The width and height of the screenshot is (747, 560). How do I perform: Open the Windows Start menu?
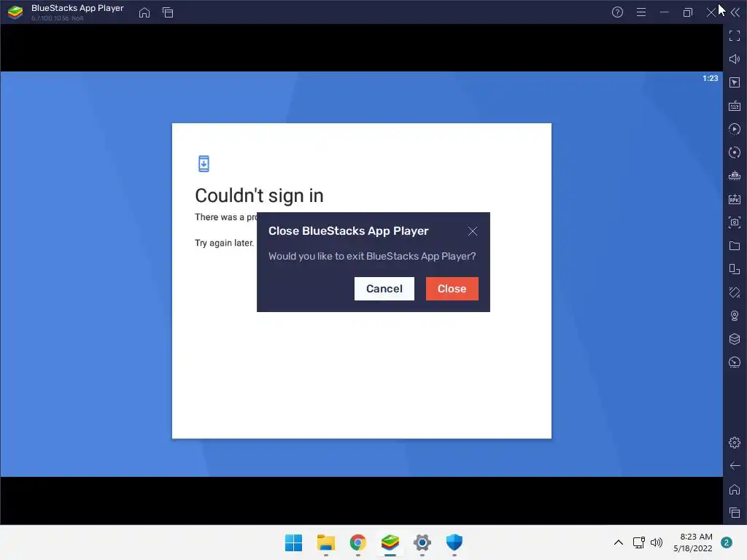pos(293,542)
